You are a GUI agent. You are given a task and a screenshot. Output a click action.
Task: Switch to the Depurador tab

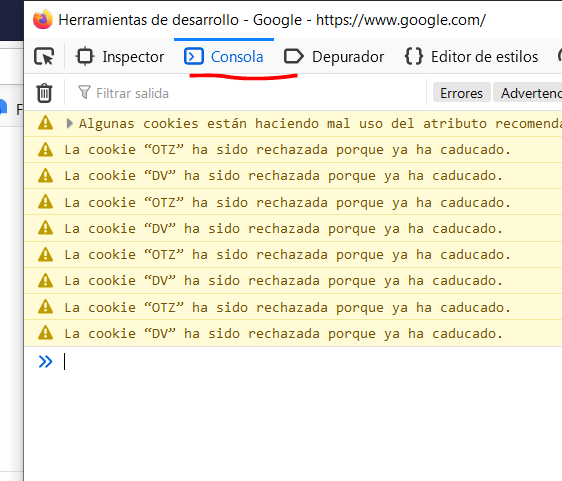point(334,57)
